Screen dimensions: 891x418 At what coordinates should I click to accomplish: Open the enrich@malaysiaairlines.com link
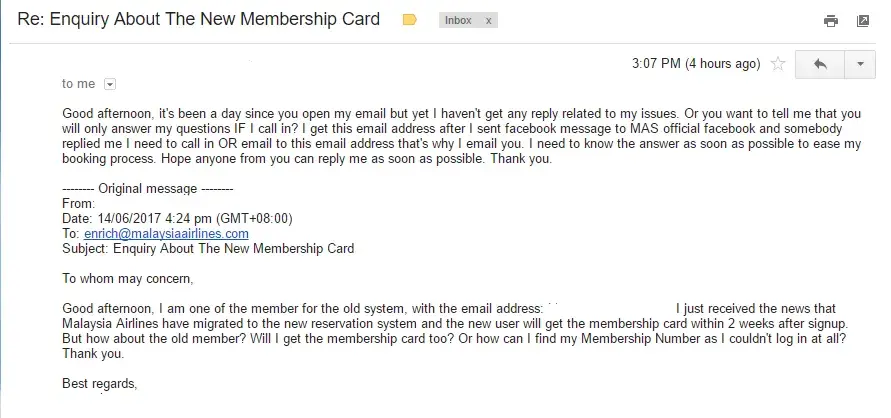click(x=165, y=233)
